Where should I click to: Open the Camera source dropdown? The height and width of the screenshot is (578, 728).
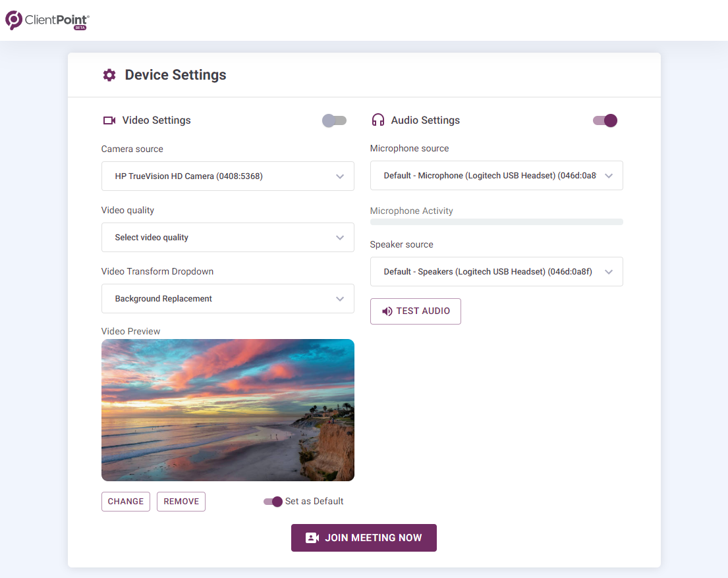pyautogui.click(x=227, y=176)
